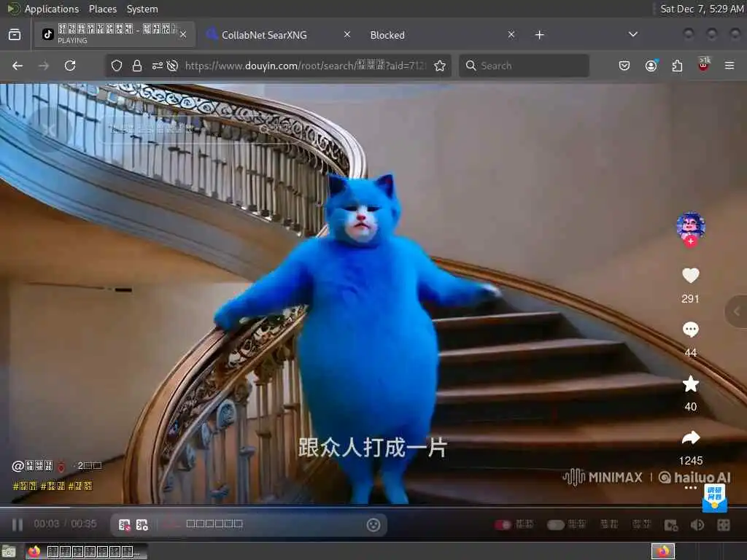Close the Blocked tab
Screen dimensions: 747x560
[511, 34]
